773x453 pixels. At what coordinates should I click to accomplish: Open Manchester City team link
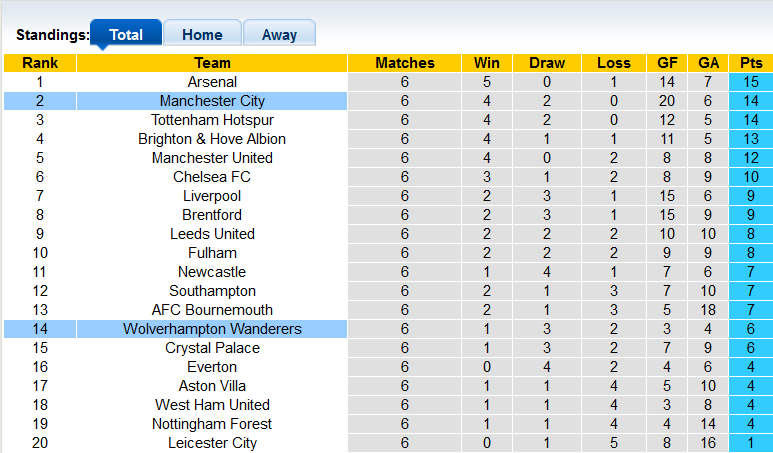[x=212, y=101]
